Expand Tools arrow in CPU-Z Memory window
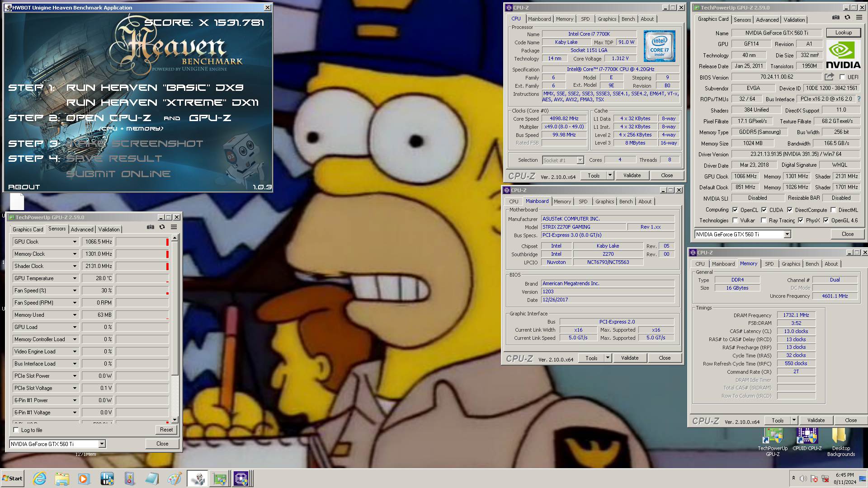Viewport: 868px width, 488px height. [x=794, y=420]
